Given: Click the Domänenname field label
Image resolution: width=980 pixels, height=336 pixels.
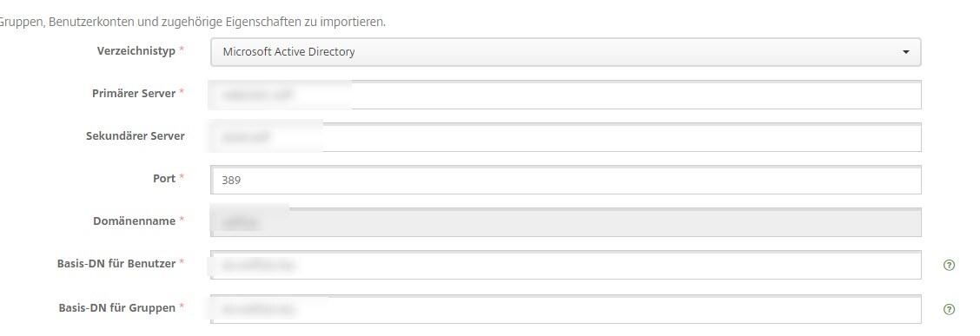Looking at the screenshot, I should pyautogui.click(x=135, y=221).
